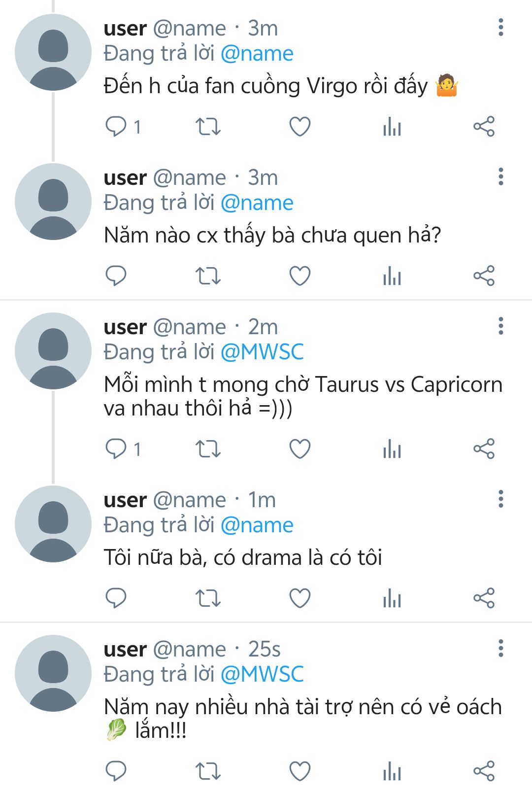Open profile avatar of the 25s tweet
Image resolution: width=532 pixels, height=794 pixels.
point(53,673)
